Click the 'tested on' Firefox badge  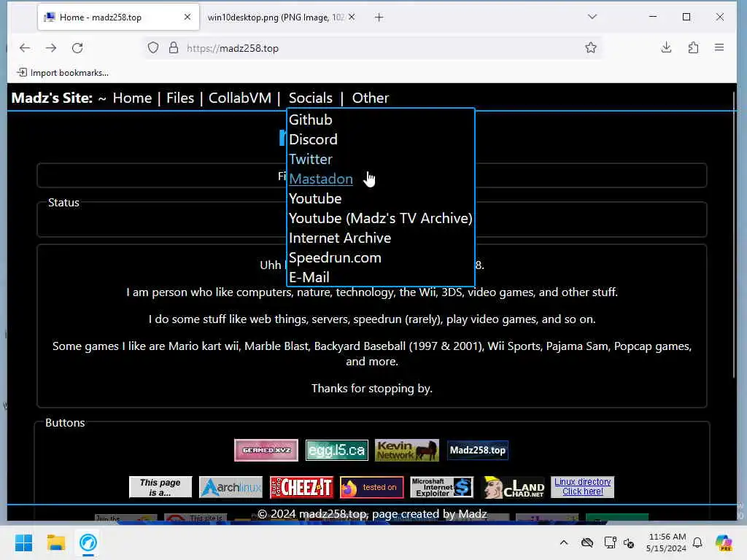tap(371, 487)
